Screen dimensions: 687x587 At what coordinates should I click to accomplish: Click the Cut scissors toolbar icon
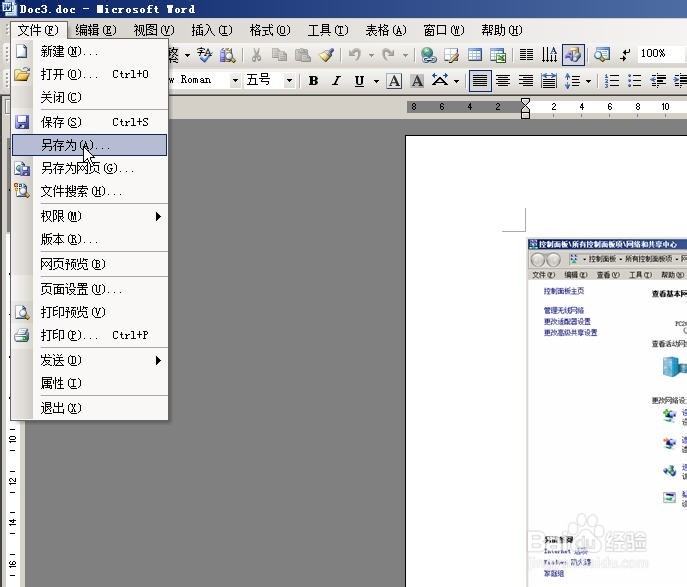pos(257,55)
